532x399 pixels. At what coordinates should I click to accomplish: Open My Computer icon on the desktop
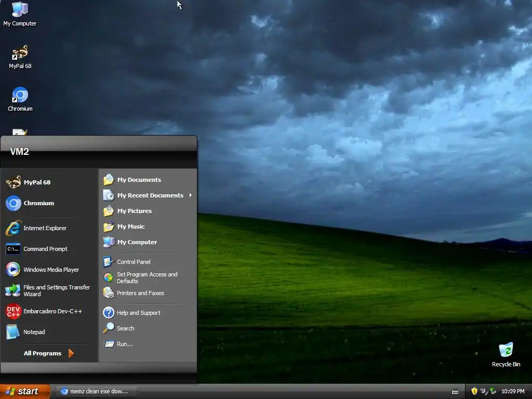tap(20, 14)
